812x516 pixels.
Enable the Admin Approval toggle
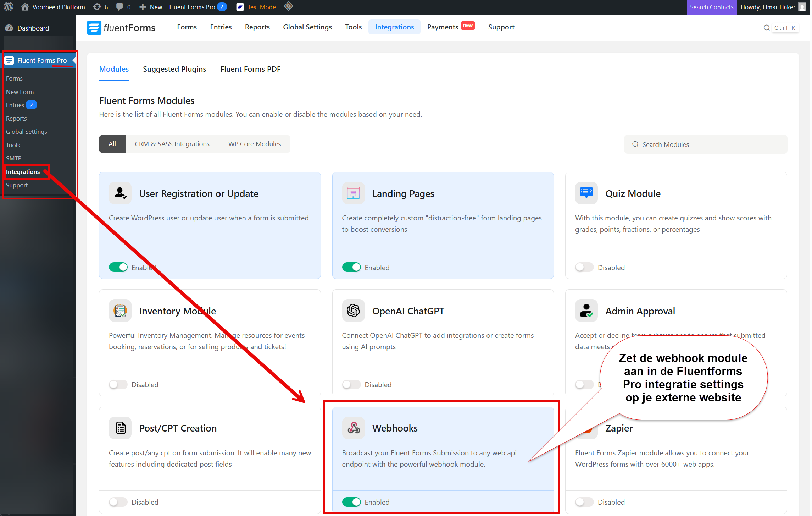584,384
